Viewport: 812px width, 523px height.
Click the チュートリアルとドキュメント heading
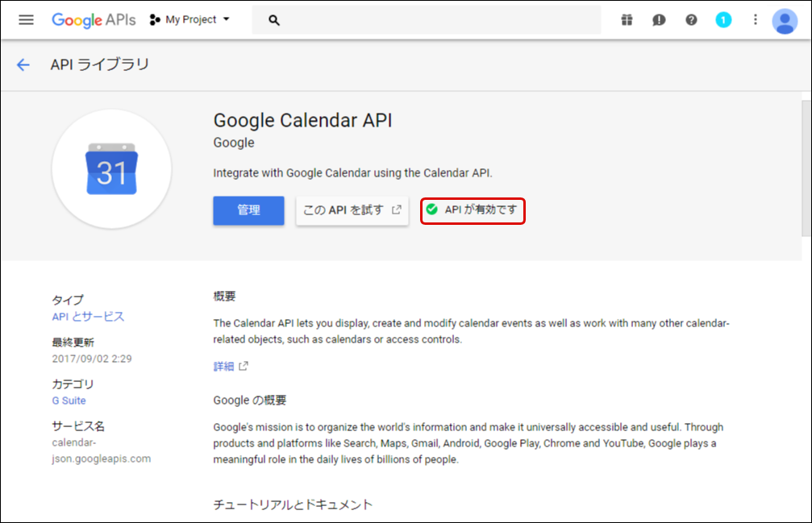[x=293, y=504]
